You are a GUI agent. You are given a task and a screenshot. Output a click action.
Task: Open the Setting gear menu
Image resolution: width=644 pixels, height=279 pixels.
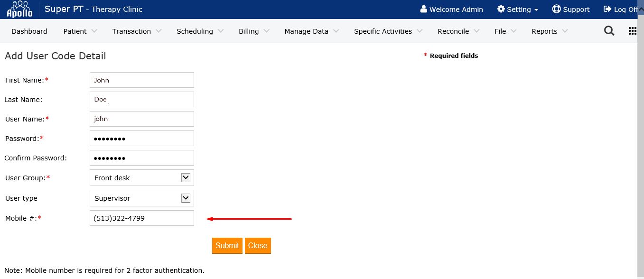click(x=517, y=9)
